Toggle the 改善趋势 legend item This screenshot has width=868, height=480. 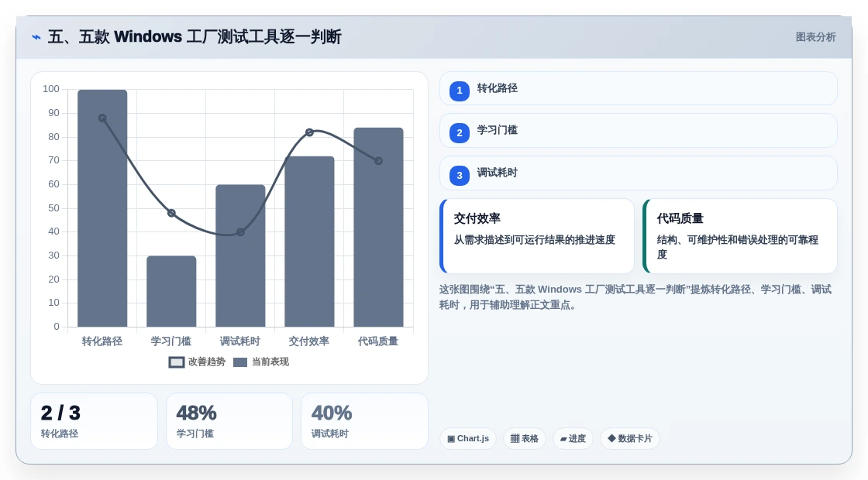197,362
